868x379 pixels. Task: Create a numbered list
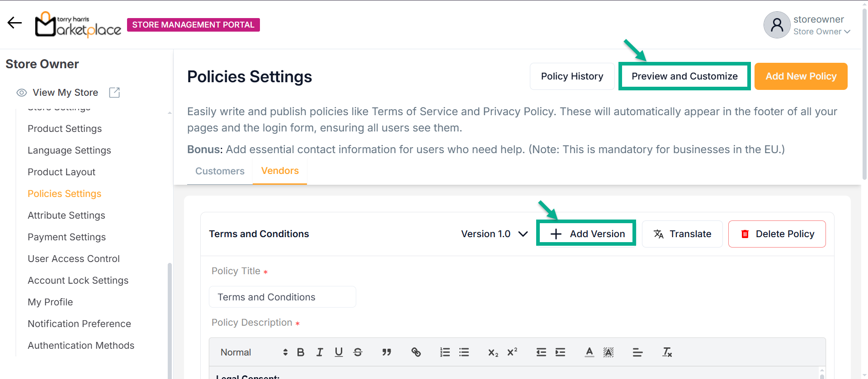coord(445,352)
